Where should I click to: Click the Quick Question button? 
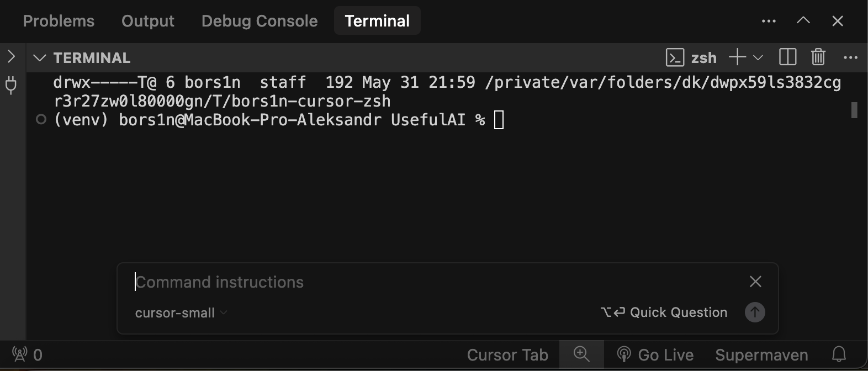664,312
